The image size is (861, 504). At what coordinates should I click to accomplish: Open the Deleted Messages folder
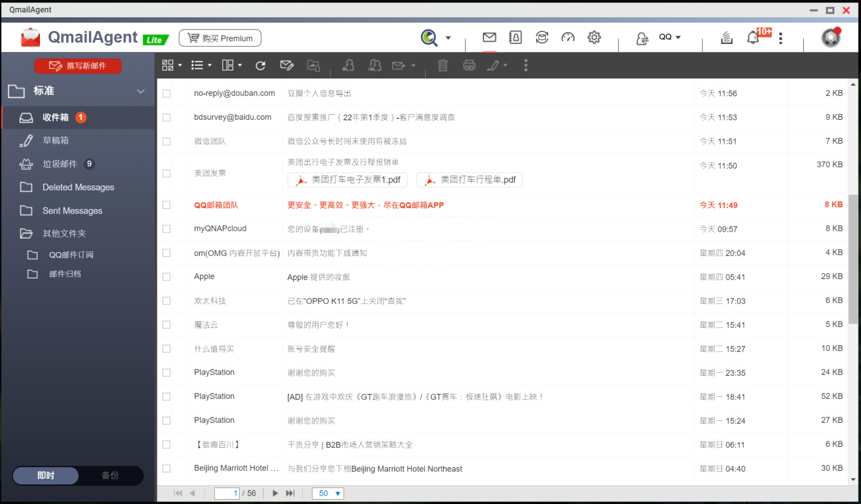(x=79, y=187)
